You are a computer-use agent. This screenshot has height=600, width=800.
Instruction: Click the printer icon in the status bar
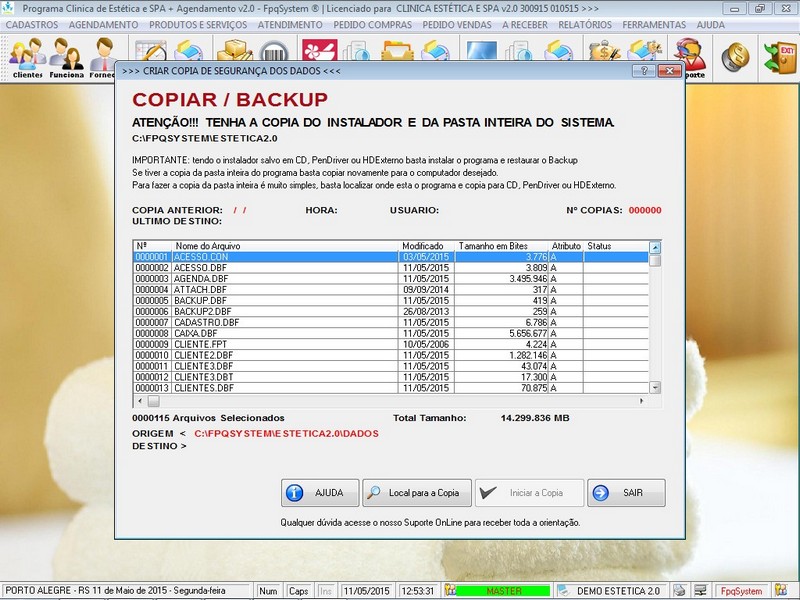[679, 590]
